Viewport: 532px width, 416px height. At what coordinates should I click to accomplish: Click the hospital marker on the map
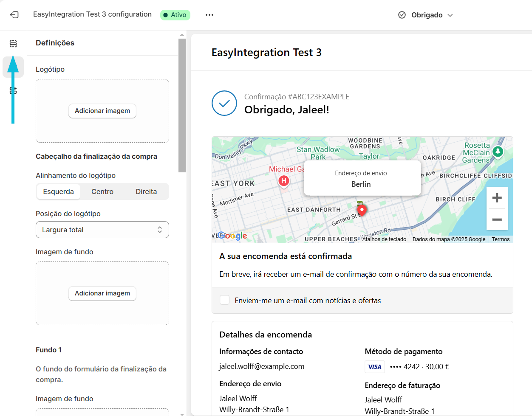(x=284, y=182)
